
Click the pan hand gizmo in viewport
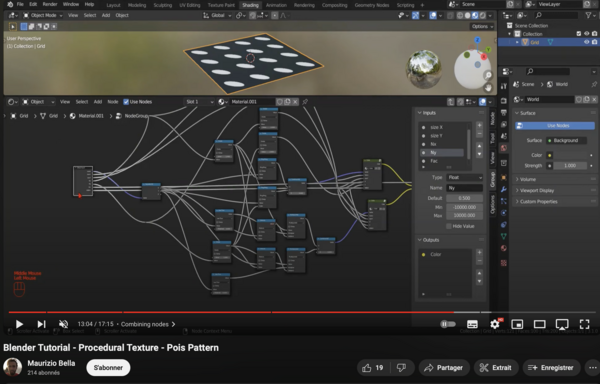pos(488,88)
